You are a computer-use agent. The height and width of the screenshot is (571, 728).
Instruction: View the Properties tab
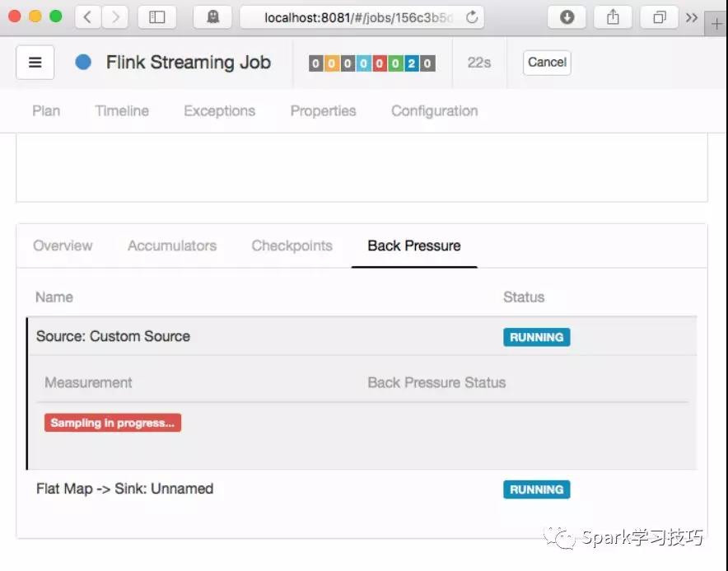(x=323, y=111)
